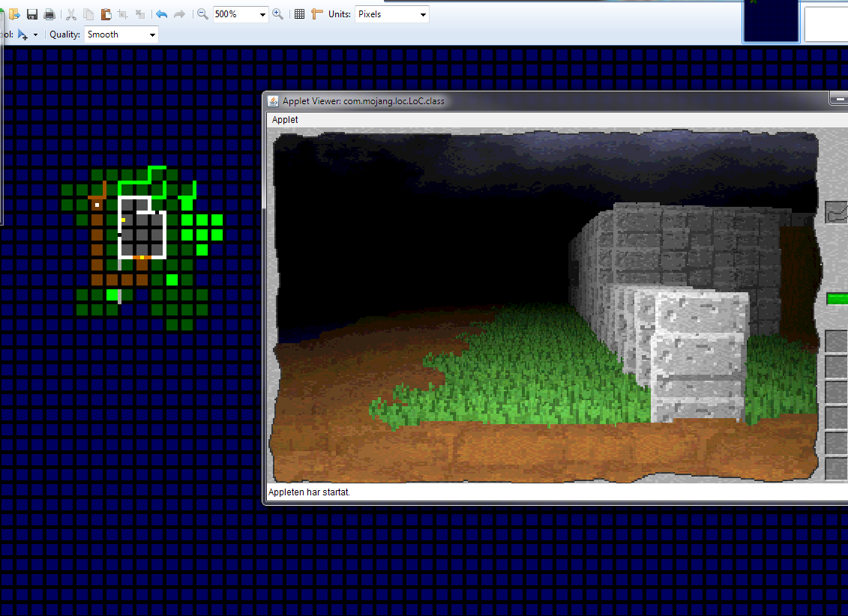The height and width of the screenshot is (616, 848).
Task: Paste from the clipboard icon
Action: [106, 14]
